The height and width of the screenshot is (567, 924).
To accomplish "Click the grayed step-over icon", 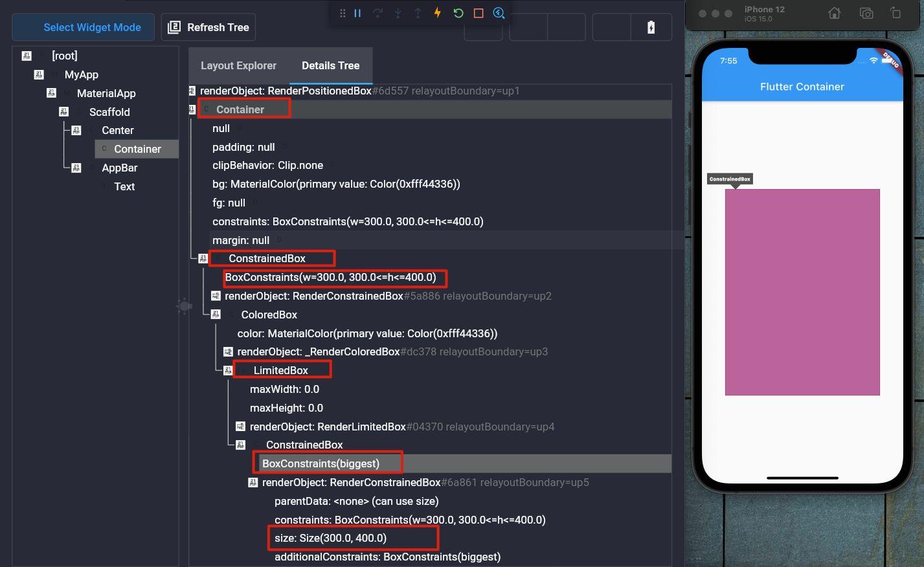I will [377, 13].
